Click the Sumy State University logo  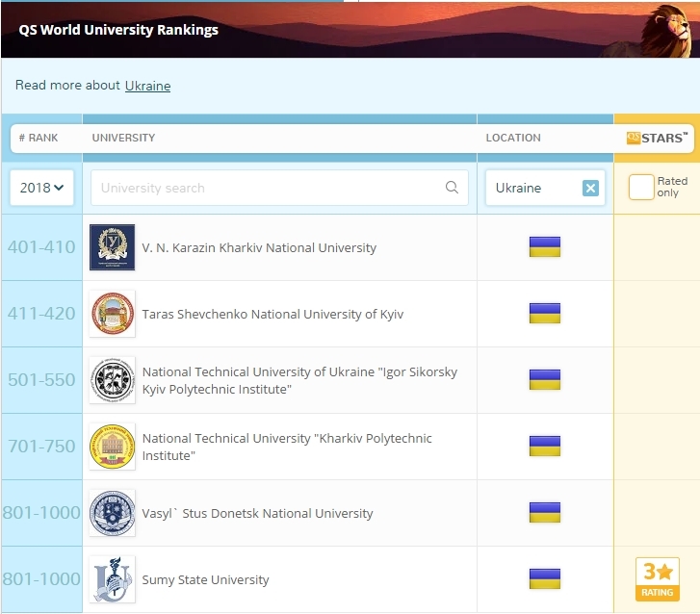pos(112,579)
